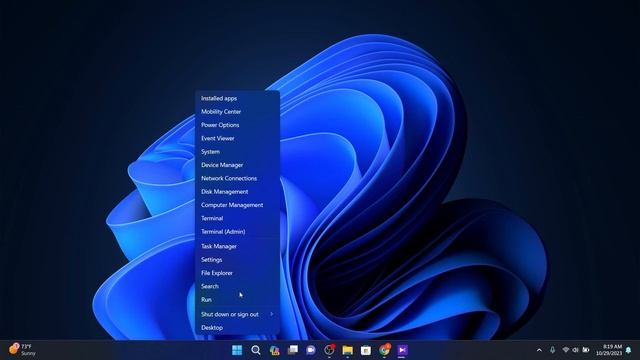Open the round app with red badge
This screenshot has width=640, height=360.
pyautogui.click(x=329, y=350)
